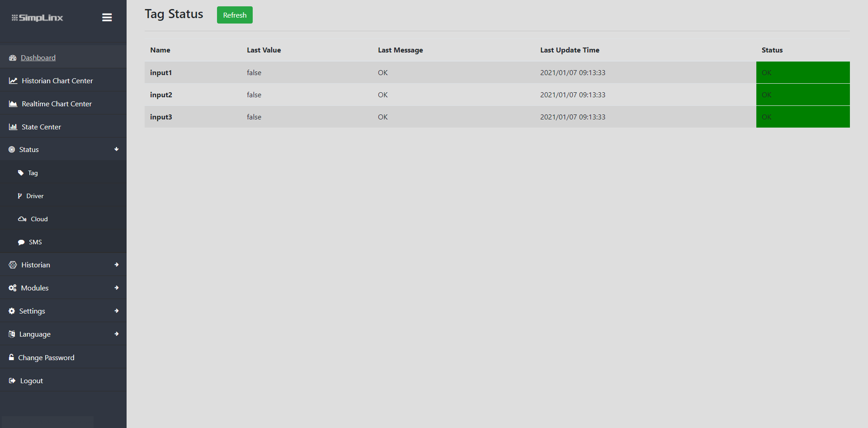
Task: Click input1's update timestamp
Action: pos(573,72)
